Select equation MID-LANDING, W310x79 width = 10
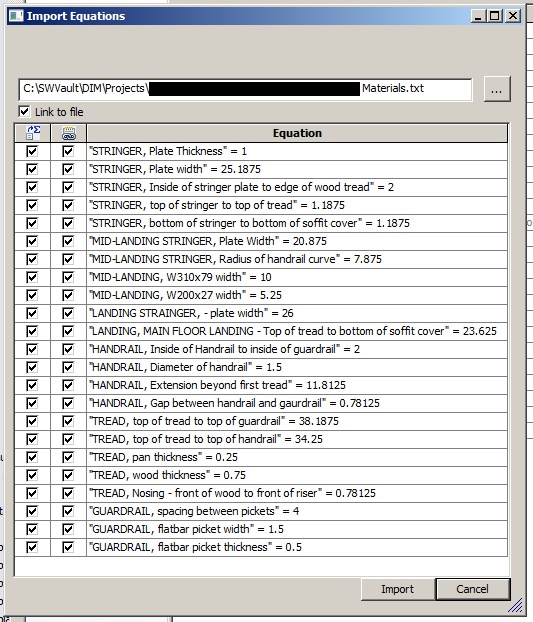The image size is (533, 622). (x=297, y=277)
